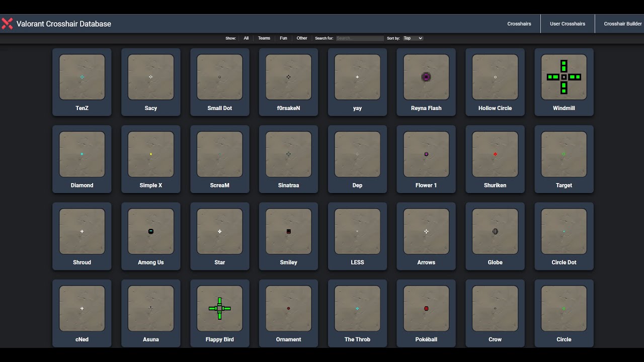Open the Asuna crosshair preview
This screenshot has height=362, width=644.
151,308
